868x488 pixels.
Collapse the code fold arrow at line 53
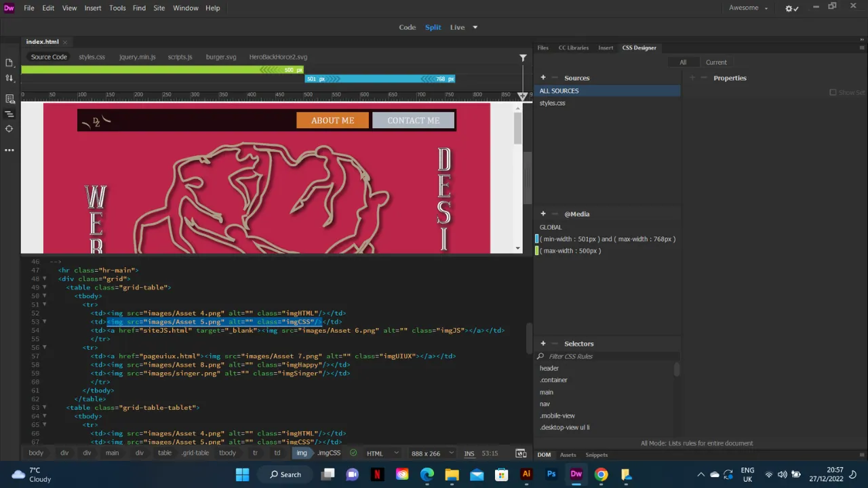(x=45, y=322)
